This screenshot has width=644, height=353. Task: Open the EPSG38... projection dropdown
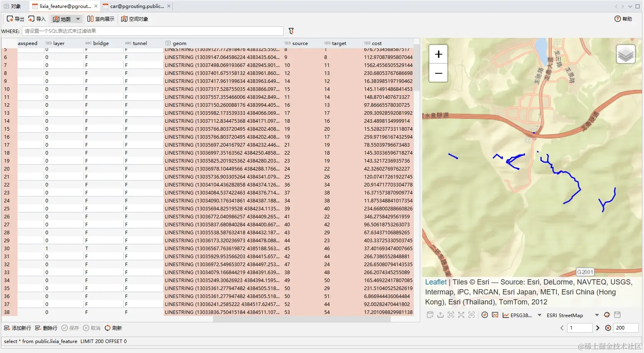click(539, 315)
